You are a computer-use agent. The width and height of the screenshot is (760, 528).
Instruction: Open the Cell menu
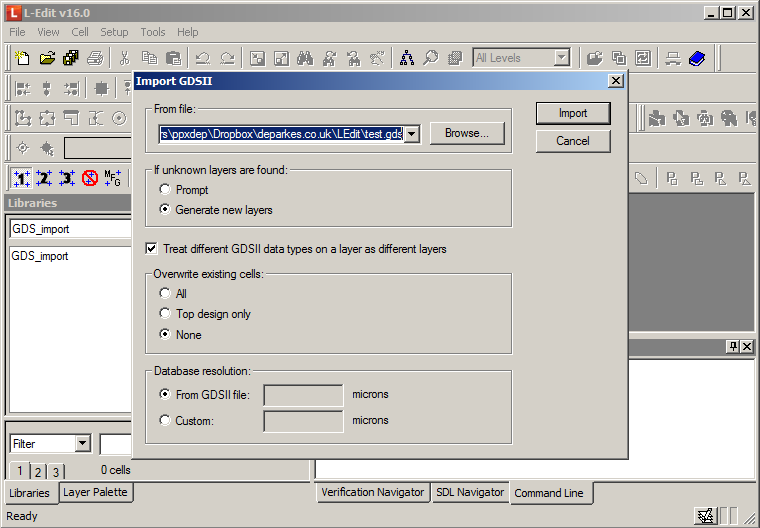click(x=80, y=32)
